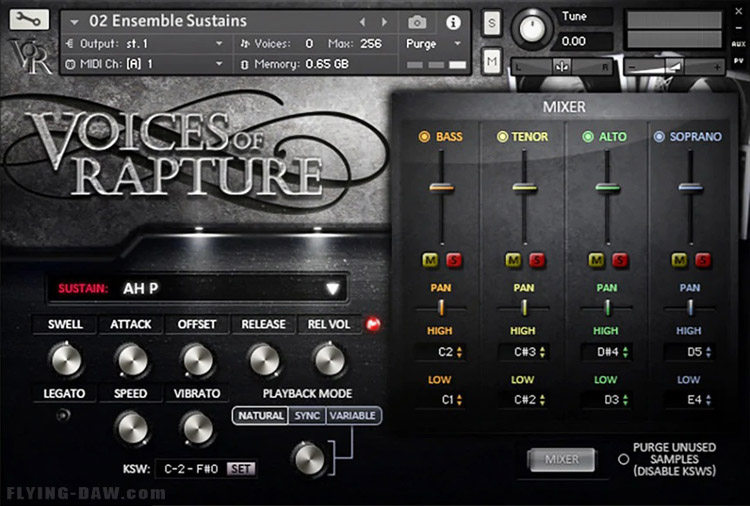
Task: Go to next instrument with right arrow
Action: [x=384, y=22]
